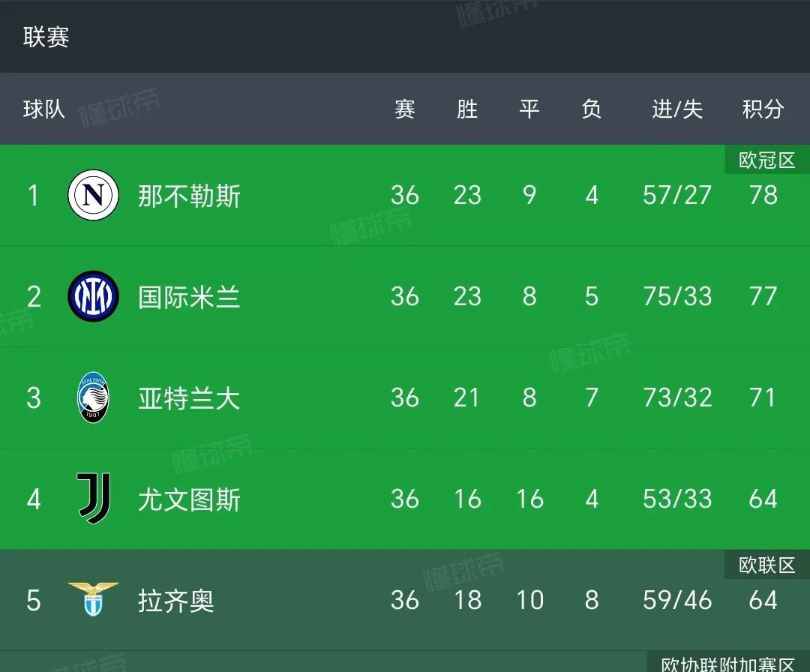Sort table by 积分 column
810x672 pixels.
(x=763, y=109)
